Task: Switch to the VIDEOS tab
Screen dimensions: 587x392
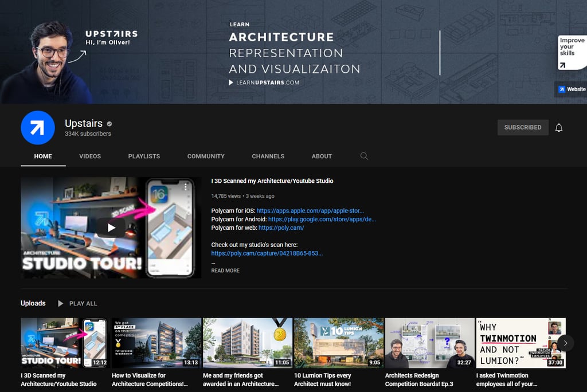Action: click(90, 156)
